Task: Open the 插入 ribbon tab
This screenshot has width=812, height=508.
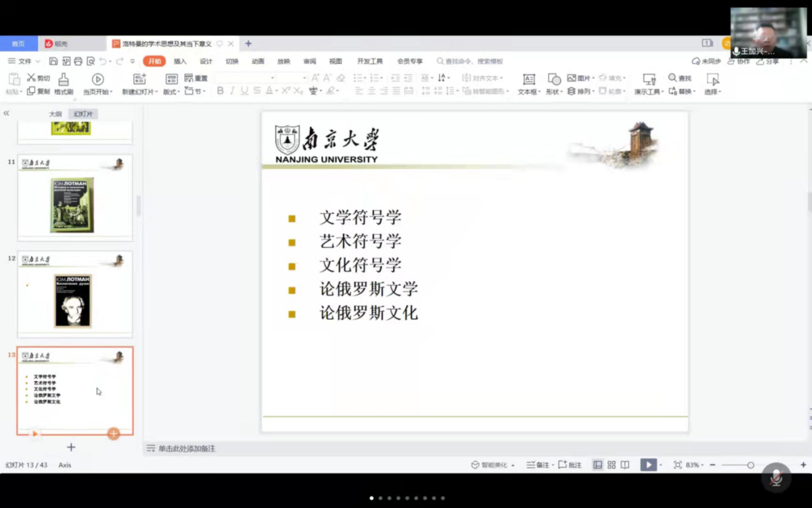Action: (x=180, y=61)
